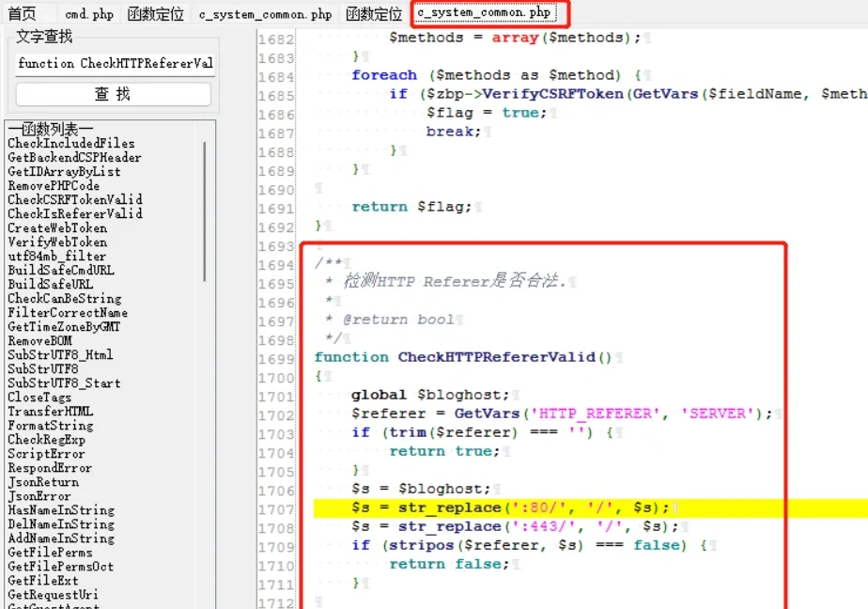Select SubStrUTF8_Html in function list
Screen dimensions: 868x609
[60, 354]
